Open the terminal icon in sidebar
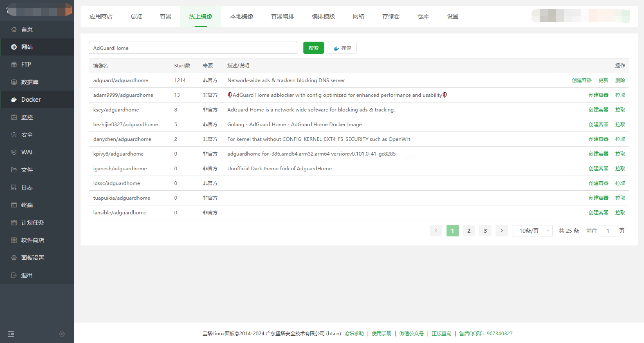The width and height of the screenshot is (644, 343). coord(14,205)
